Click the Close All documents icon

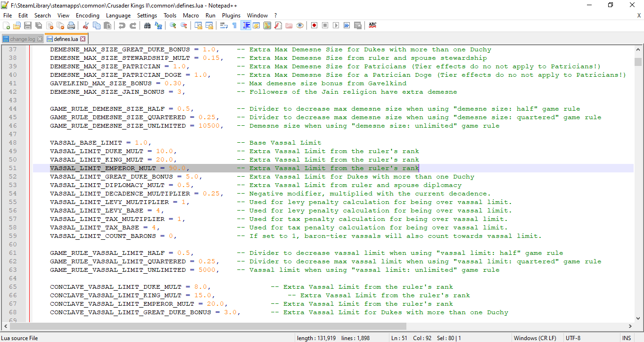[x=60, y=25]
